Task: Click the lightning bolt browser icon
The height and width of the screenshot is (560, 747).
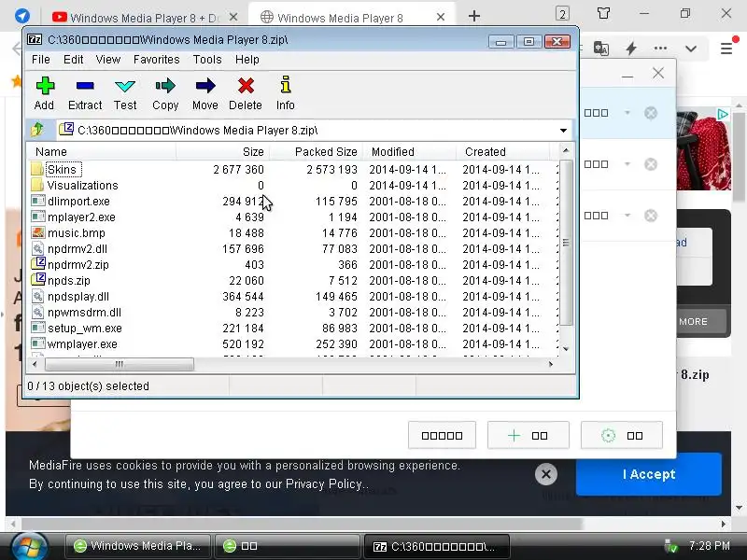Action: click(x=631, y=49)
